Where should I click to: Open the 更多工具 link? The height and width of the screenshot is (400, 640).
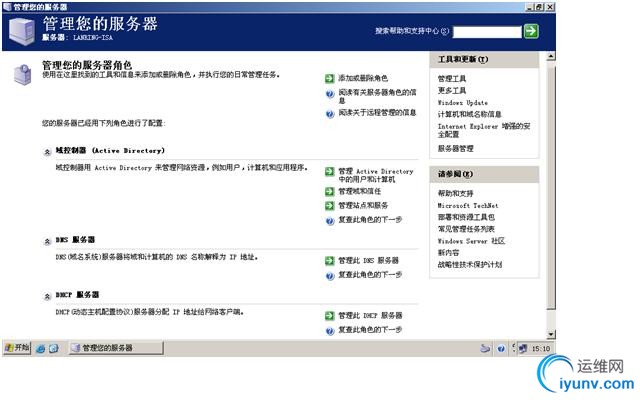[452, 90]
